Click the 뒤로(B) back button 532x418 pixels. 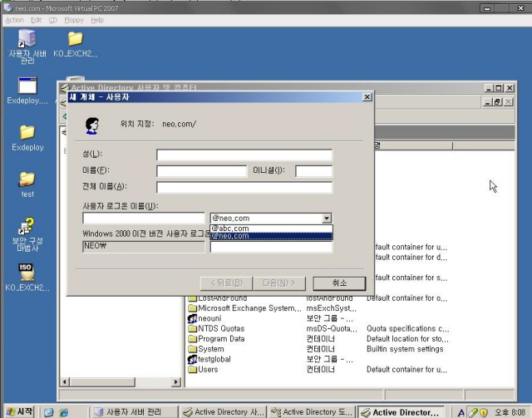226,283
